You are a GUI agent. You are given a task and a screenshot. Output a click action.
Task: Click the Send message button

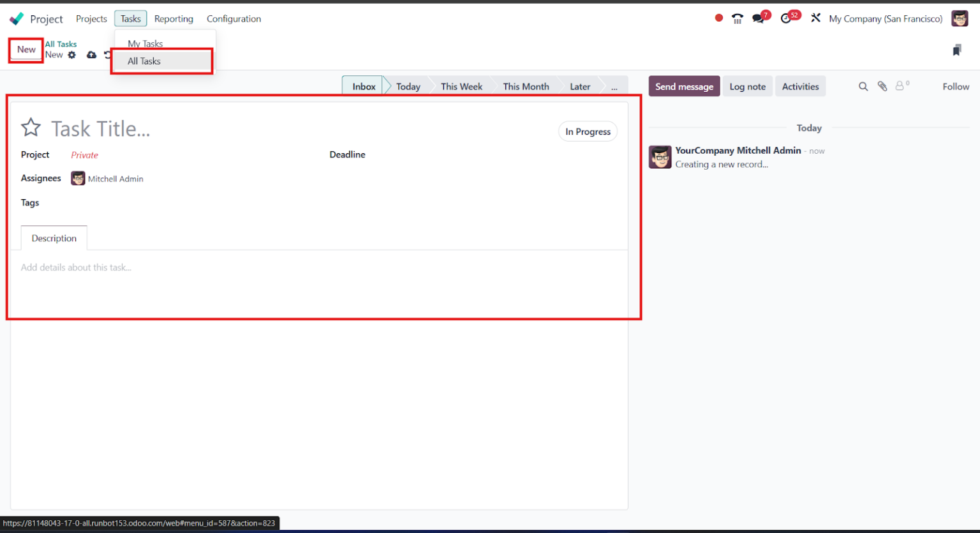684,86
